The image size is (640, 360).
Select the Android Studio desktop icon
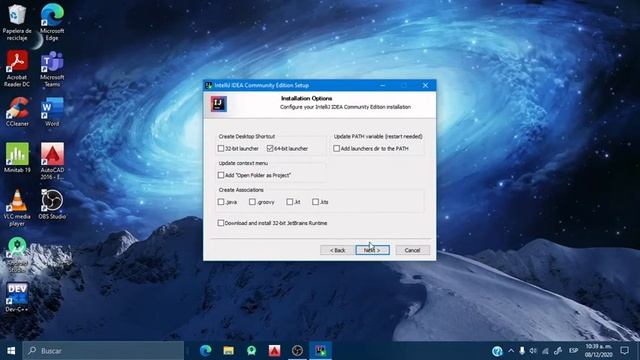(x=17, y=255)
